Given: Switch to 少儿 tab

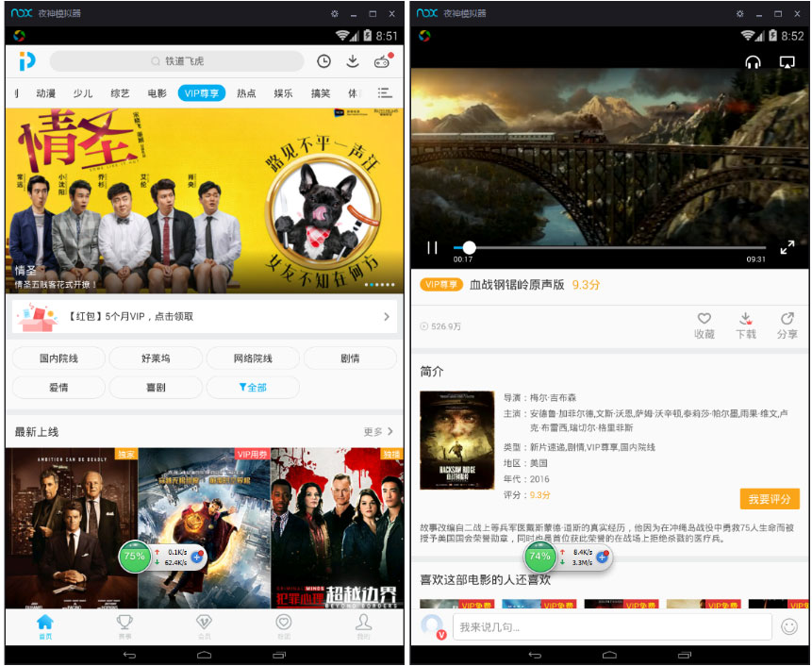Looking at the screenshot, I should pyautogui.click(x=83, y=93).
